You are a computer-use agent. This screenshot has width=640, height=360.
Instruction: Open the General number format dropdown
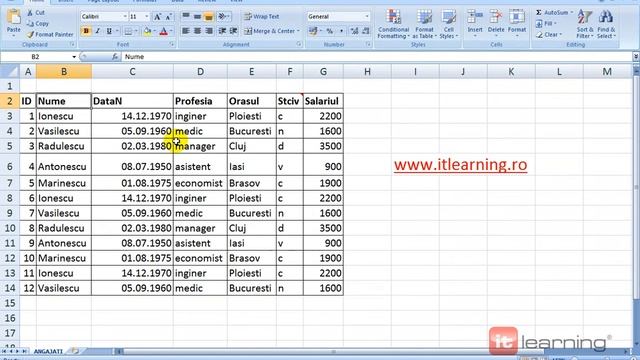(x=367, y=17)
